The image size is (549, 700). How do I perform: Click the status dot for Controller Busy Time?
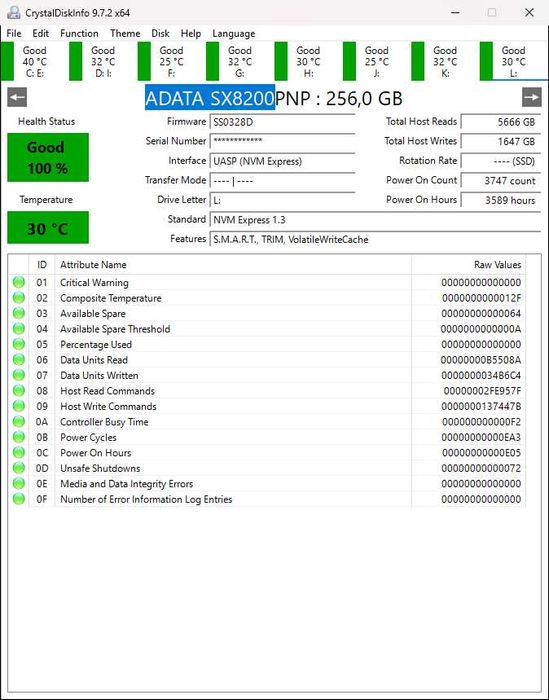(19, 421)
